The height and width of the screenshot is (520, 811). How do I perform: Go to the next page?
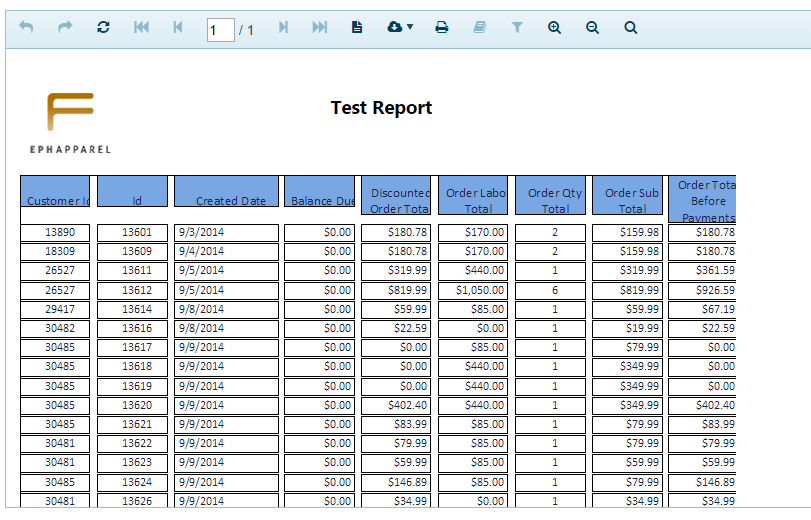point(283,28)
